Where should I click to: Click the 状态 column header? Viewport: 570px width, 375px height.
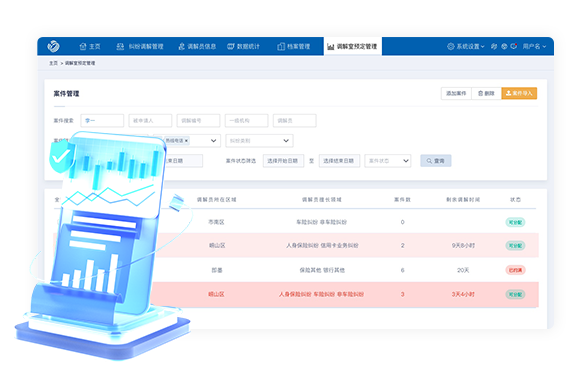tap(515, 199)
